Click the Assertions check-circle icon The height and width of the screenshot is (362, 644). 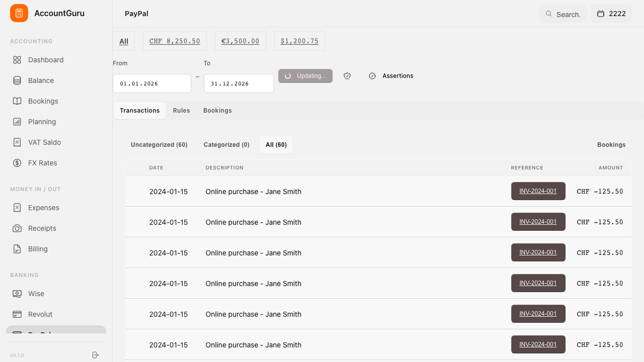pos(372,76)
